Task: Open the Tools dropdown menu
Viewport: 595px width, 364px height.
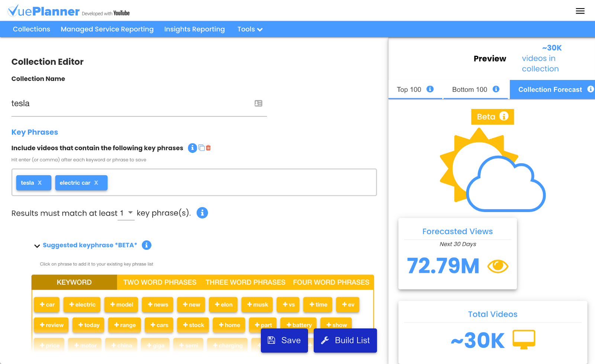Action: 250,29
